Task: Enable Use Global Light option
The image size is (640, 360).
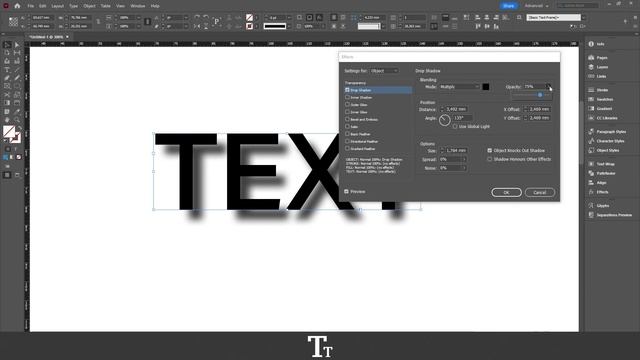Action: tap(455, 127)
